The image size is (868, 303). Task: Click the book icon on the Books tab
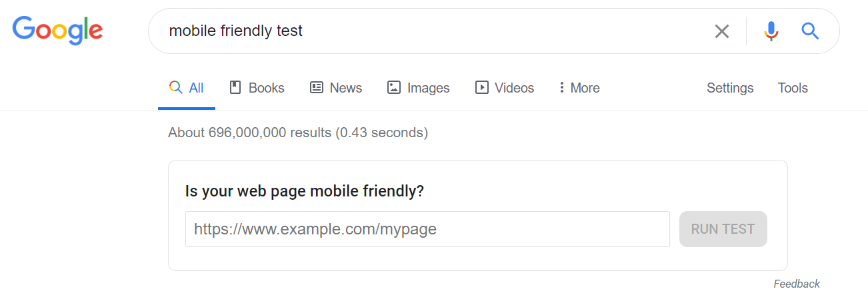pyautogui.click(x=235, y=87)
